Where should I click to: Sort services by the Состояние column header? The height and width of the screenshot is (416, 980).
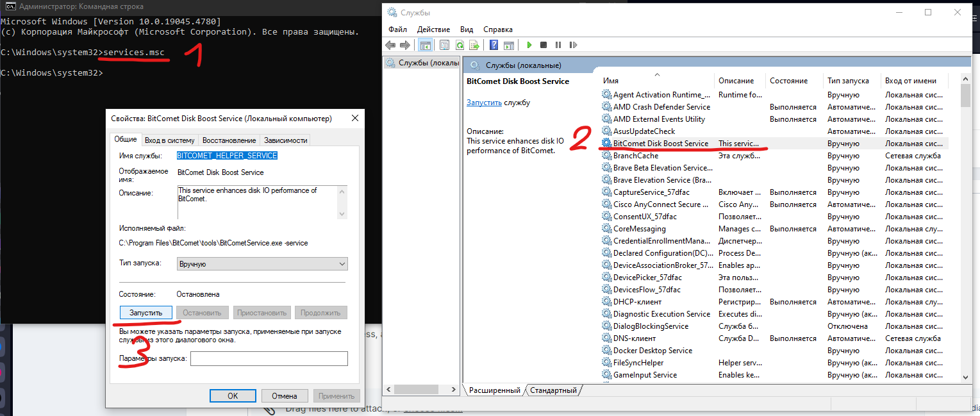pos(788,81)
